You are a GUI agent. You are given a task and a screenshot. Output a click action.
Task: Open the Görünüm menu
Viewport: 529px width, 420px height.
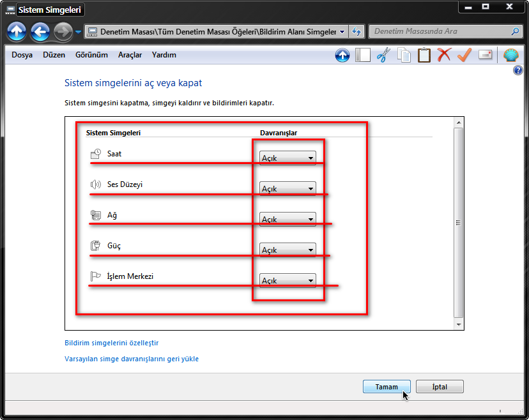91,55
